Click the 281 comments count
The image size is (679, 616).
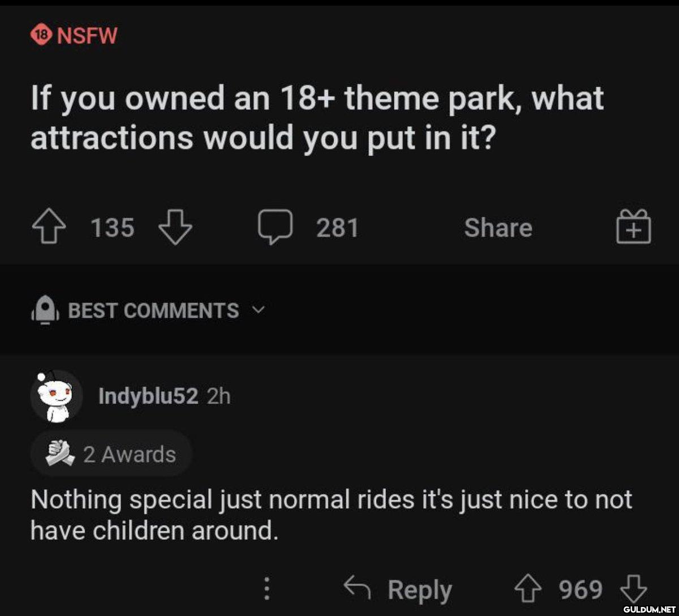click(x=338, y=229)
